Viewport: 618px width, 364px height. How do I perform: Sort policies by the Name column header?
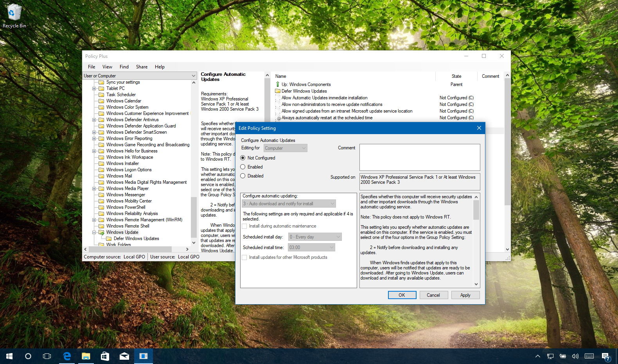click(x=354, y=76)
